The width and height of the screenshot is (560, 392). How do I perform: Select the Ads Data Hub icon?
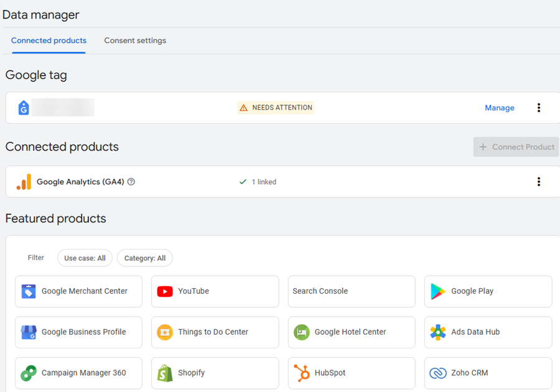pyautogui.click(x=437, y=332)
